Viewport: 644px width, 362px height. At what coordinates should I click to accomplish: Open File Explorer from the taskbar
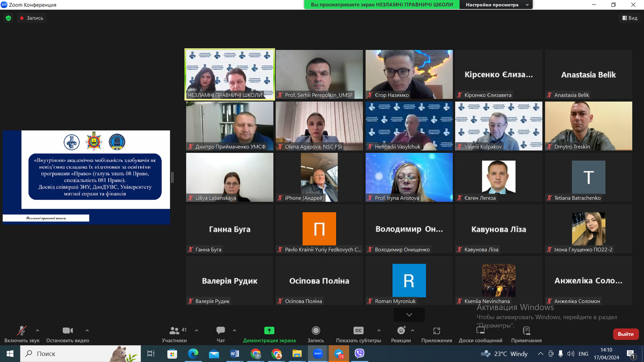coord(297,354)
